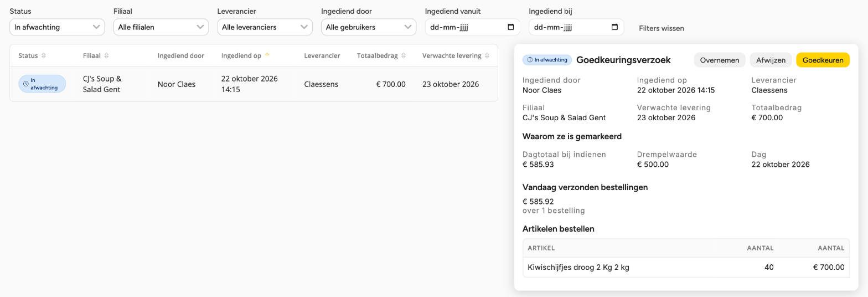
Task: Click Leverancier column header in table
Action: pos(322,56)
